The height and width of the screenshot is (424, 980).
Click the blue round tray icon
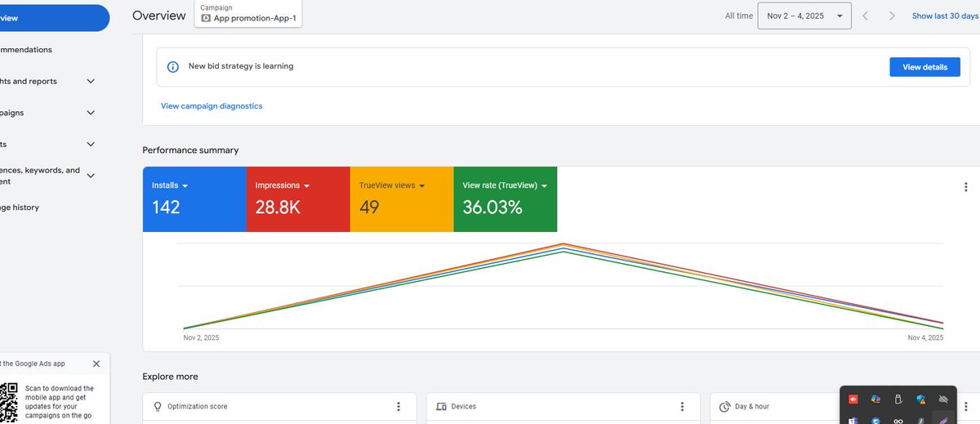[x=875, y=420]
